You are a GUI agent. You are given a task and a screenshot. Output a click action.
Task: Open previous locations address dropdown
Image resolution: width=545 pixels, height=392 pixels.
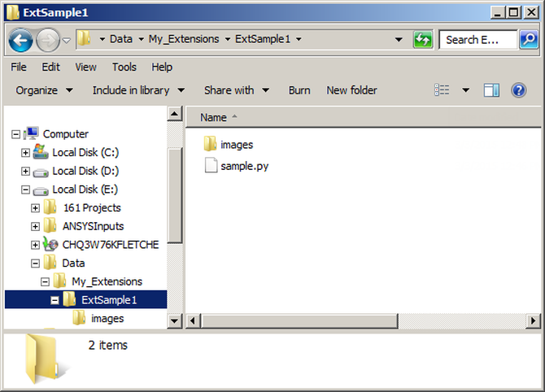tap(399, 40)
